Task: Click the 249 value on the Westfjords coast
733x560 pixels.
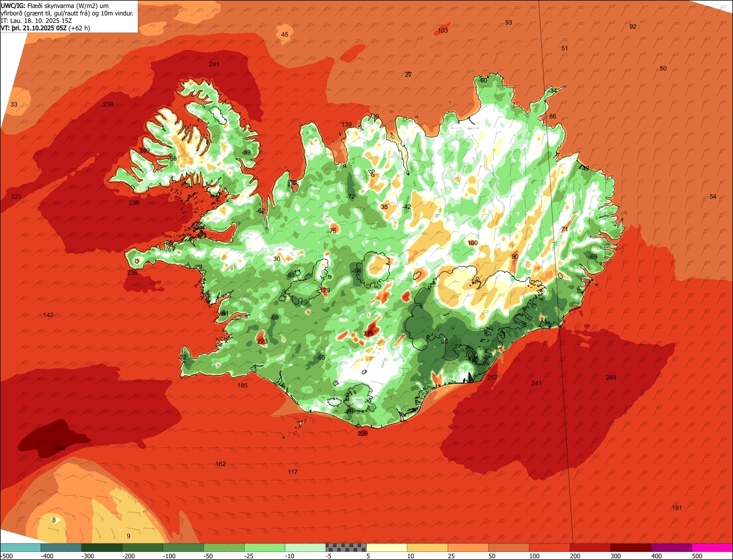Action: 144,151
